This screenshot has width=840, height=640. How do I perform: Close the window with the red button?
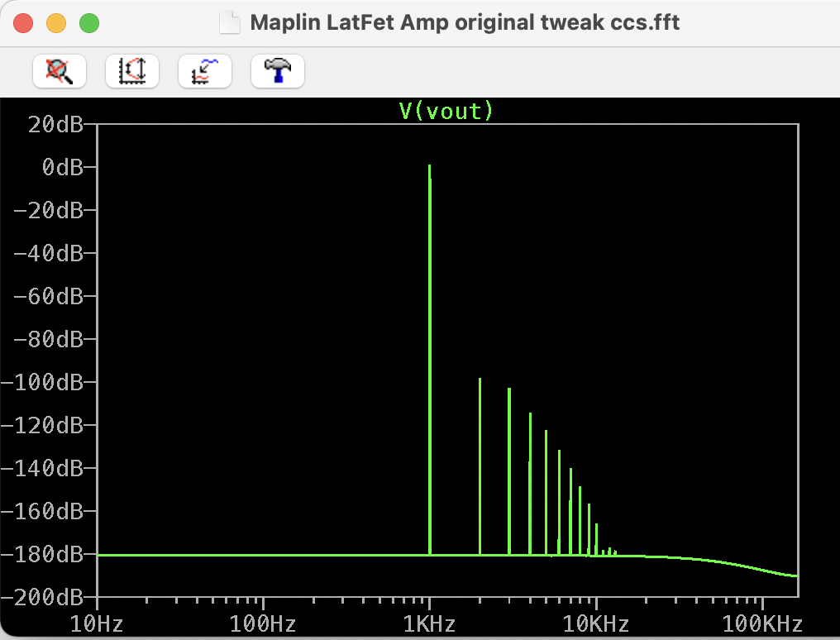coord(23,23)
